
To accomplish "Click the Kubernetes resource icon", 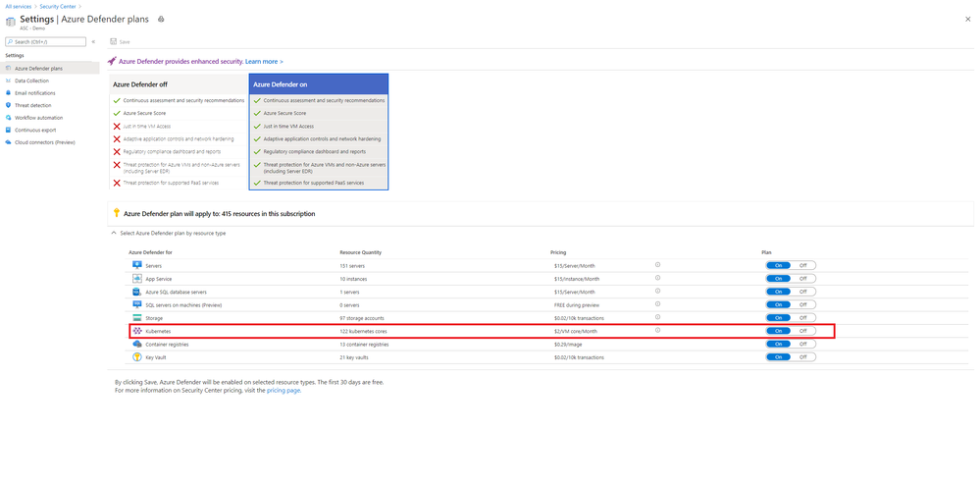I will tap(137, 331).
